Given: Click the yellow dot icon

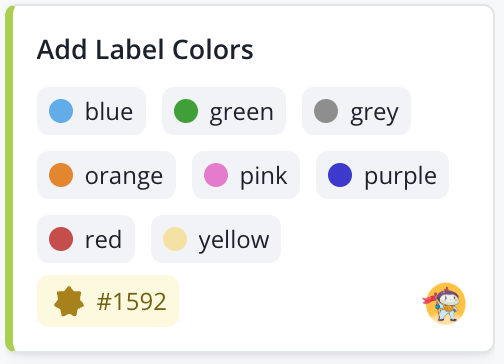Looking at the screenshot, I should [175, 239].
